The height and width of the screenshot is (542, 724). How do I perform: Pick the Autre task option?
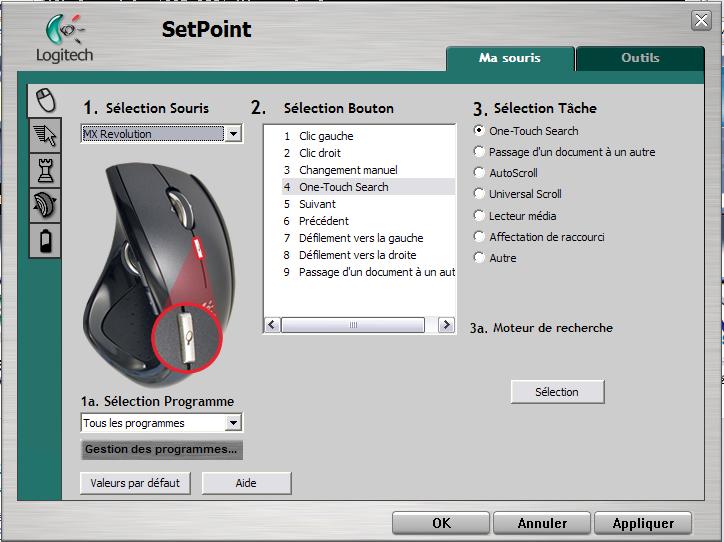(479, 258)
